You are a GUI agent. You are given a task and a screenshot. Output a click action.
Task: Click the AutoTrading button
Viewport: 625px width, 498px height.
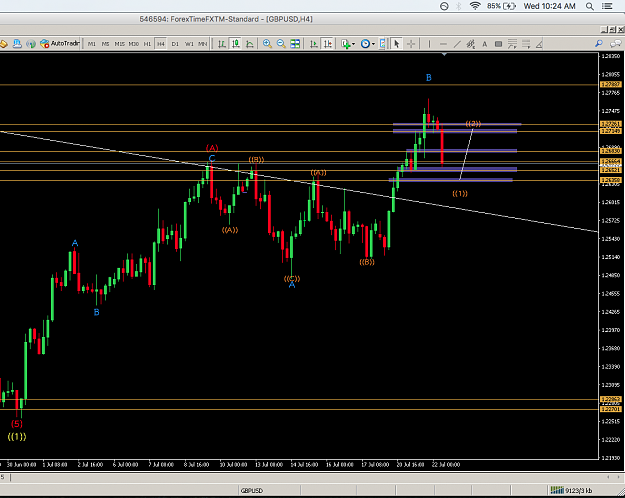click(60, 43)
